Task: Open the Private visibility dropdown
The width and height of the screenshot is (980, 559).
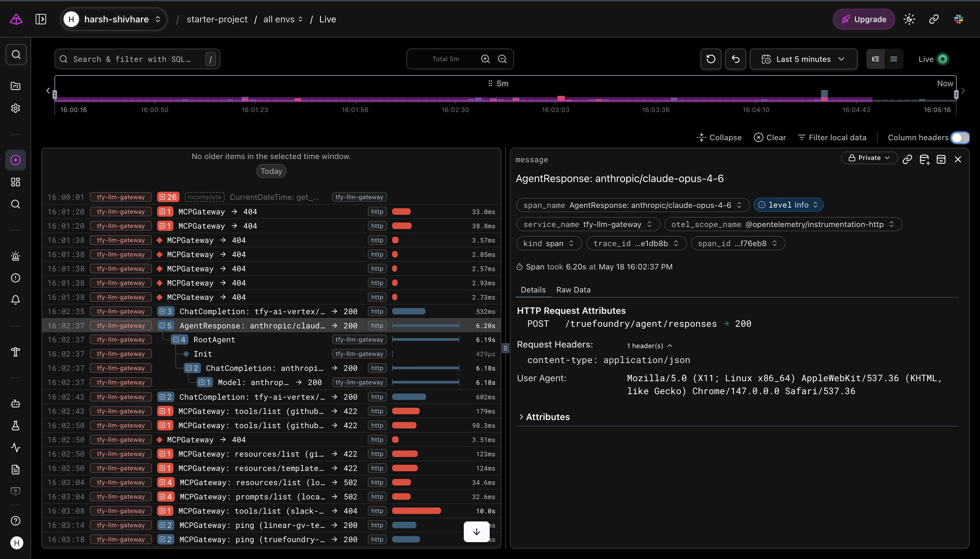Action: [869, 158]
